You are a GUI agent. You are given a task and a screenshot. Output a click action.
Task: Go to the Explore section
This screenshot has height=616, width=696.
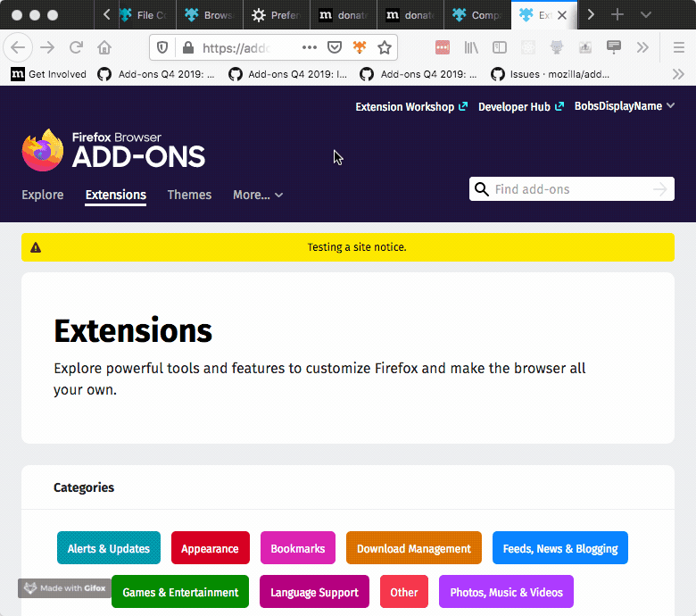click(x=43, y=195)
